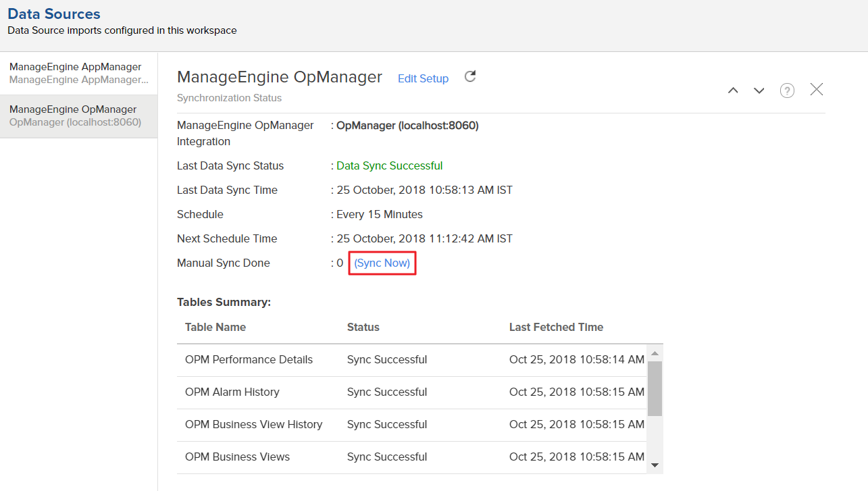This screenshot has height=491, width=868.
Task: Select the OPM Alarm History row name
Action: (232, 392)
